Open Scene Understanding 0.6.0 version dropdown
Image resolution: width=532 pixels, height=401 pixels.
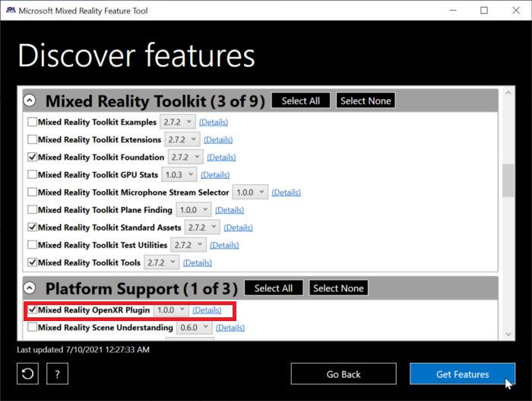click(195, 328)
